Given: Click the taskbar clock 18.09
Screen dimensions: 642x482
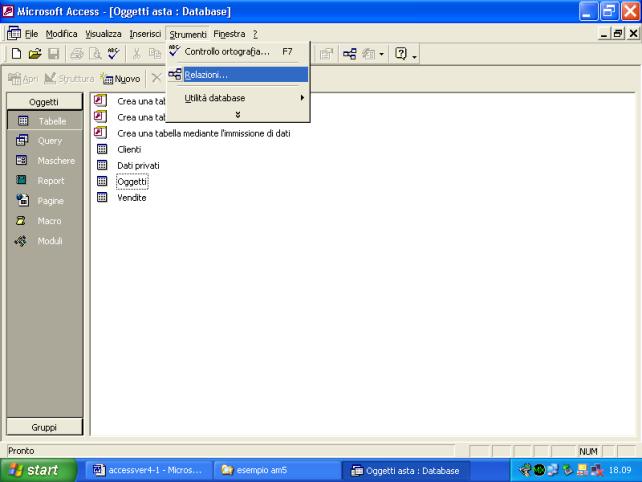Looking at the screenshot, I should coord(620,470).
